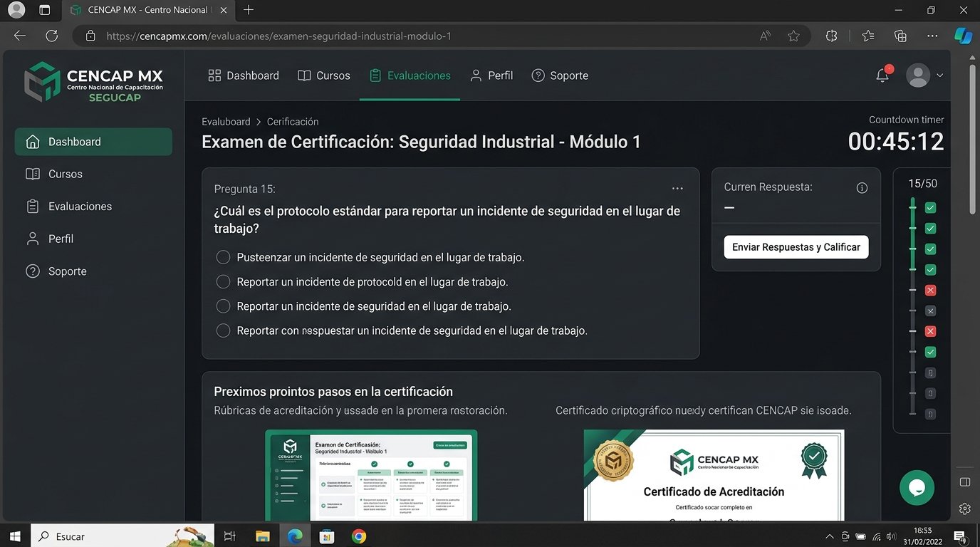Click the notification bell icon
980x547 pixels.
883,75
